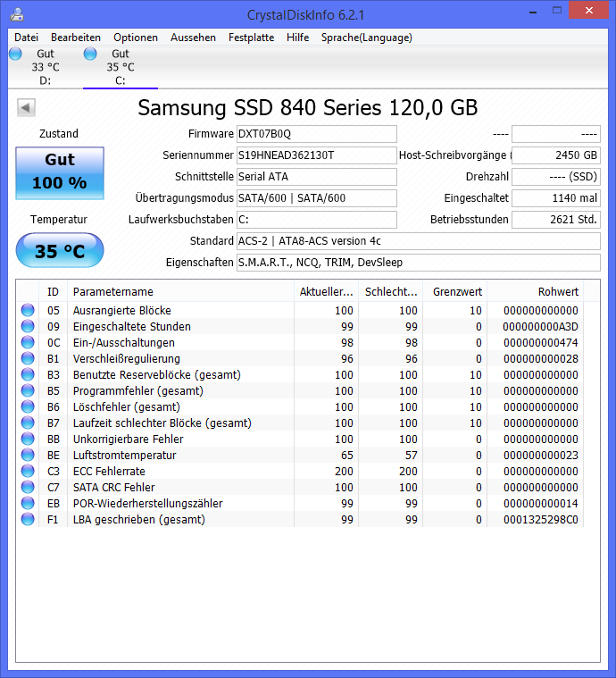Click the Betriebsstunden value 2621 Std.
616x678 pixels.
(x=556, y=220)
